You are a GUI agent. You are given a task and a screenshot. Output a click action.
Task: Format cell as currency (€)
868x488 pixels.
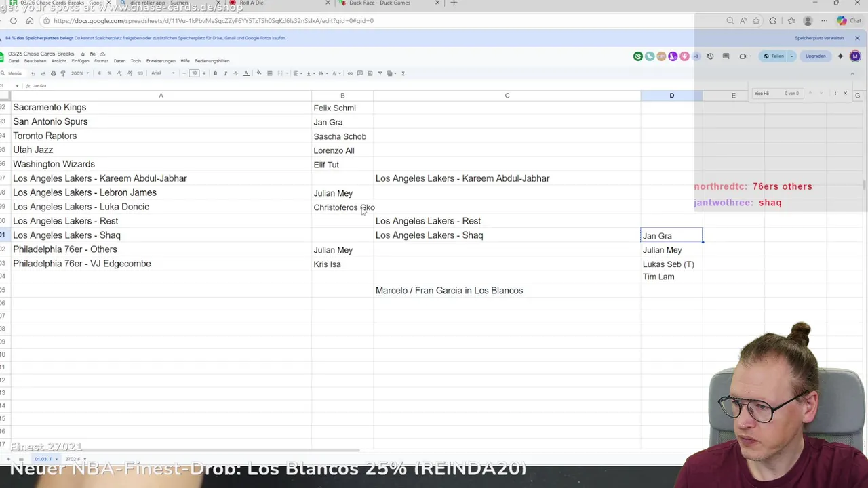pyautogui.click(x=99, y=73)
